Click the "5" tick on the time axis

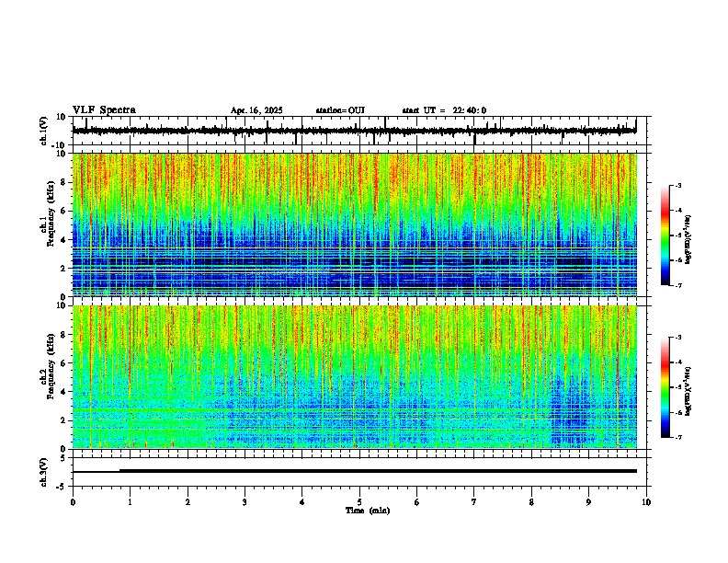(x=359, y=502)
